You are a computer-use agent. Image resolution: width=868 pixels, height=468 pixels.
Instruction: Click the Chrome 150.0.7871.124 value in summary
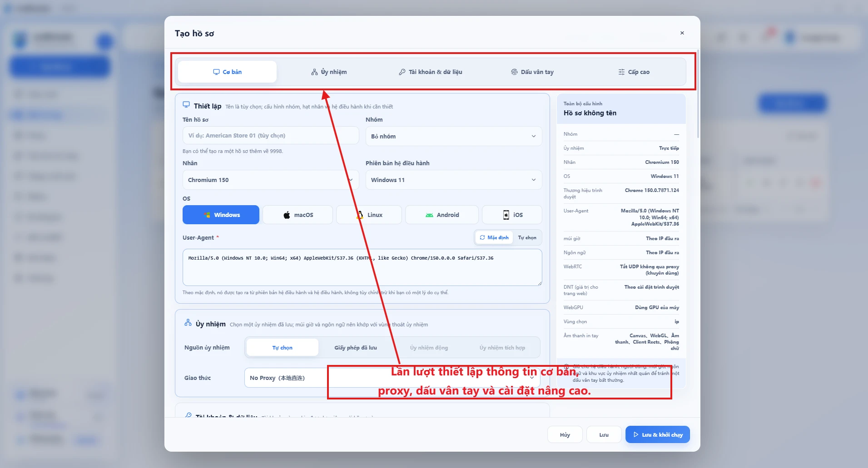(x=652, y=190)
